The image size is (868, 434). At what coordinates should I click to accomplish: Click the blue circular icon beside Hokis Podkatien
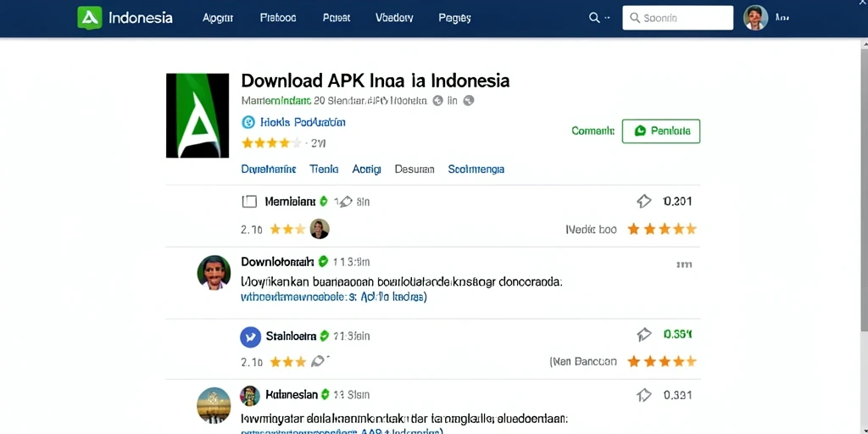point(248,122)
